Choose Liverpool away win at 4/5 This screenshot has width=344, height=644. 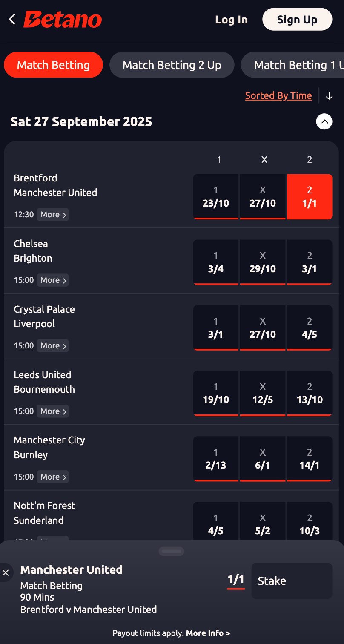point(310,328)
